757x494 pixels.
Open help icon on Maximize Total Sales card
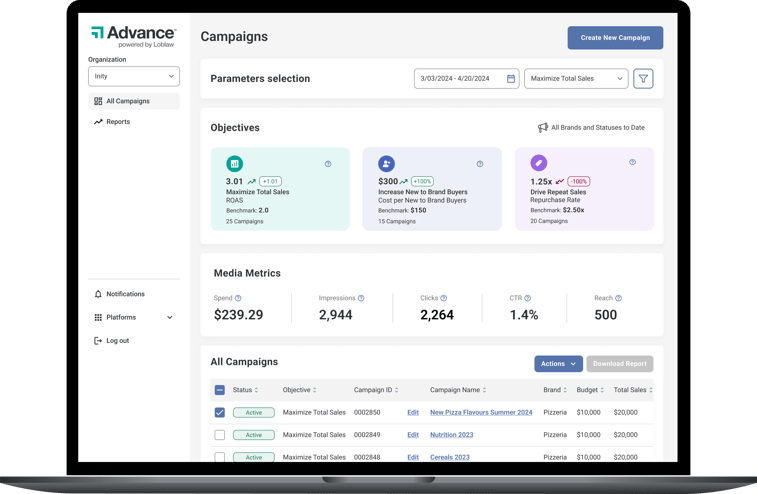point(328,164)
